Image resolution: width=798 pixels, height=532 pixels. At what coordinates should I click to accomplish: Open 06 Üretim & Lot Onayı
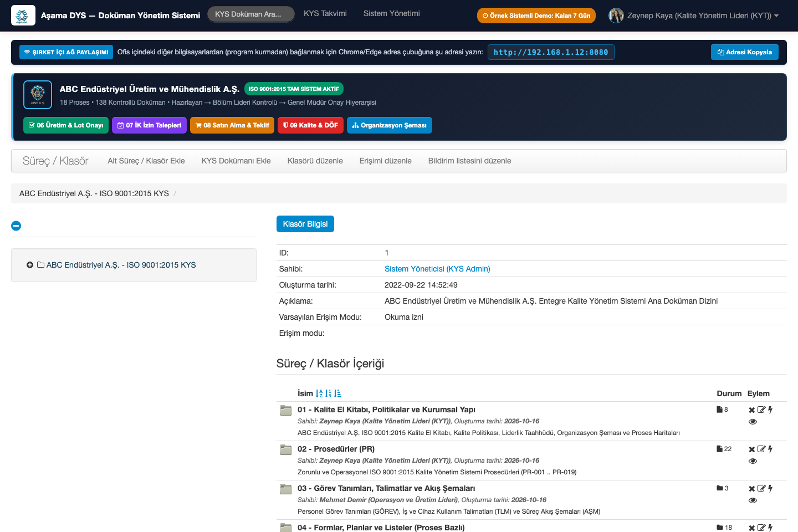tap(66, 125)
